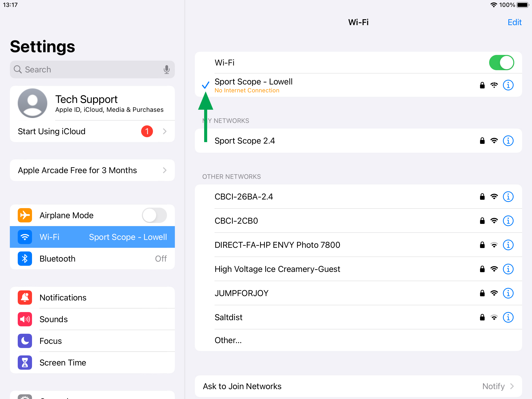This screenshot has height=399, width=532.
Task: Join the JUMPFORJOY network
Action: (358, 293)
